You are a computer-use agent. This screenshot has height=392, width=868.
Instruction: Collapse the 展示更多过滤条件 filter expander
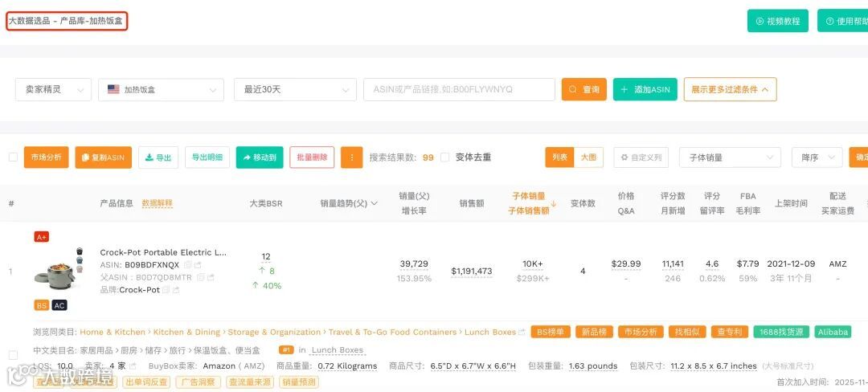(x=730, y=89)
